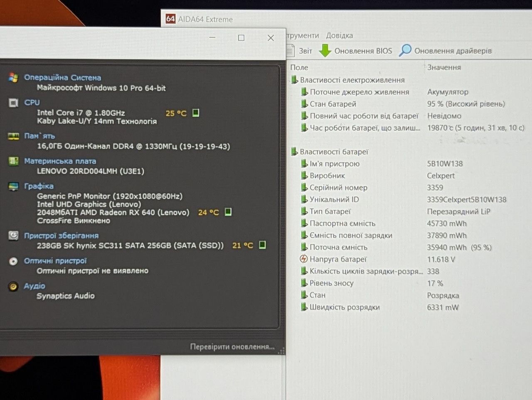This screenshot has height=400, width=532.
Task: Click the Звіт toolbar button
Action: tap(299, 51)
